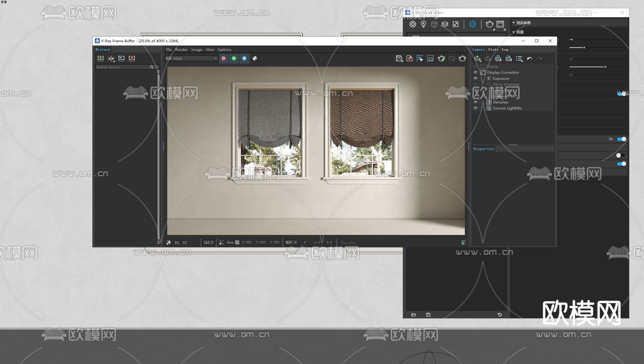Open the HSV color mode dropdown
Viewport: 644px width, 364px height.
tap(291, 242)
